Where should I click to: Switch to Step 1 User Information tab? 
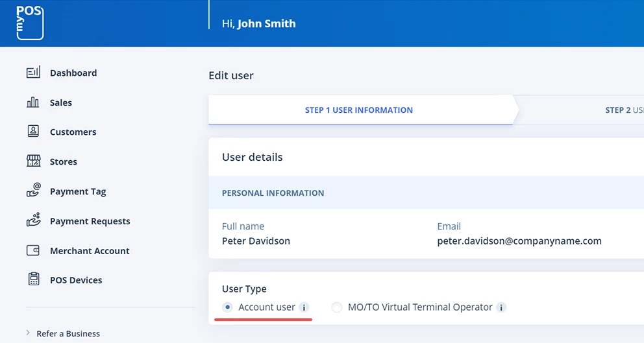pos(359,110)
